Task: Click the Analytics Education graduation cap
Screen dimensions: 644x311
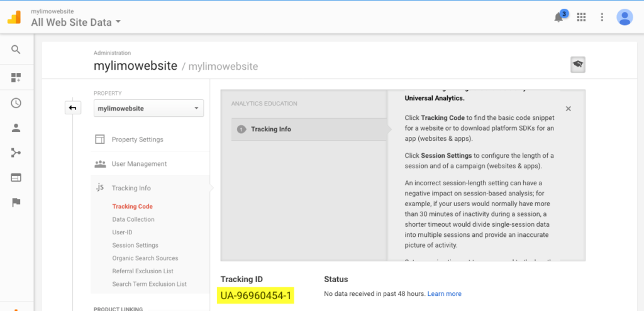Action: pos(578,65)
